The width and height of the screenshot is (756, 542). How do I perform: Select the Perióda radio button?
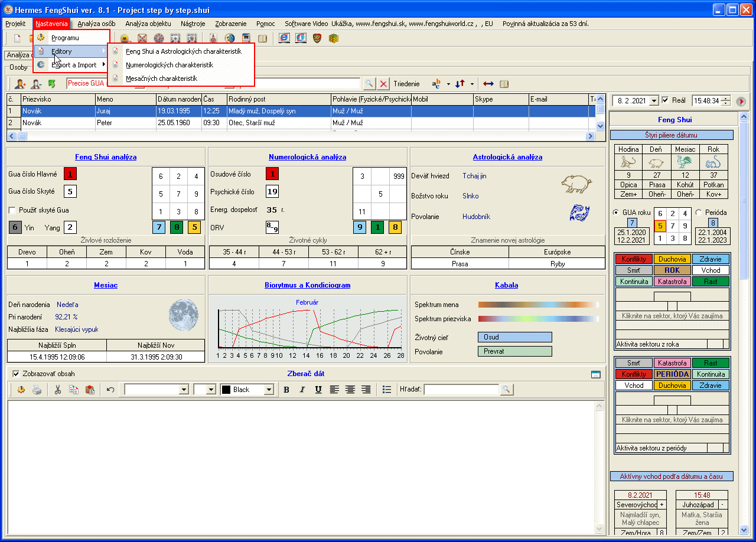tap(699, 213)
